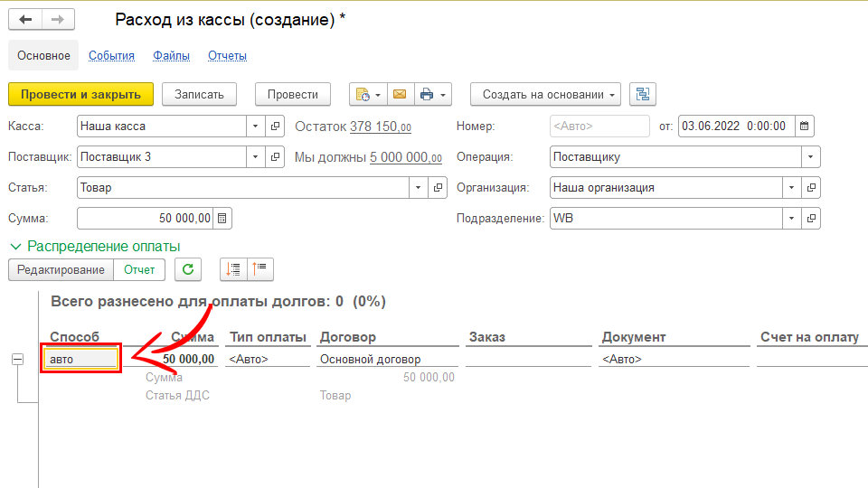Open calculator for Сумма field
Screen dimensions: 868x488
[222, 218]
